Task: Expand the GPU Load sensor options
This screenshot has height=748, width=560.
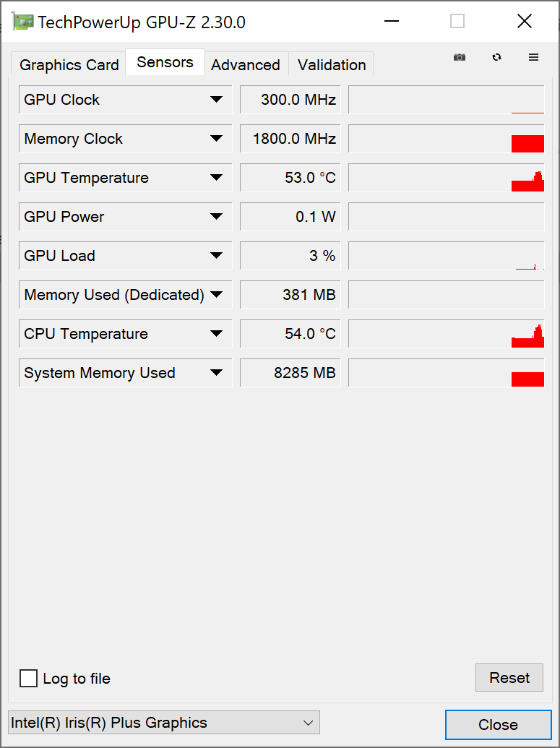Action: click(x=216, y=256)
